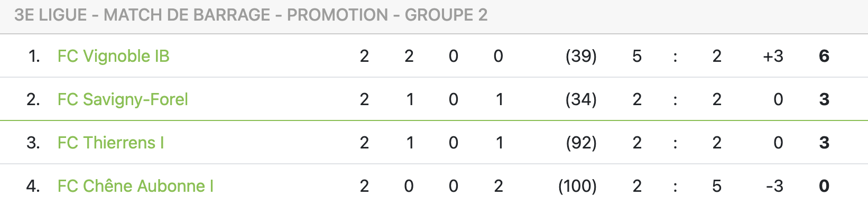
Task: Click FC Vignoble IB's 6 points total
Action: [824, 56]
